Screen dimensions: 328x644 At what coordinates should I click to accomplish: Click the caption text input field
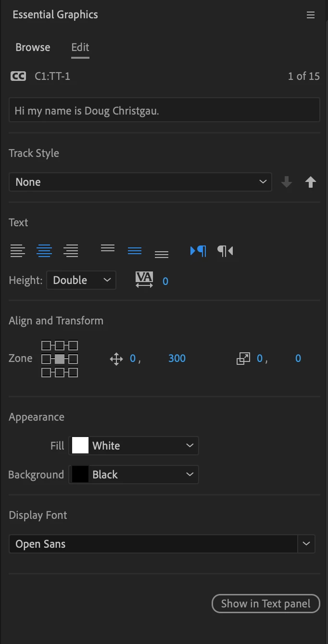164,111
